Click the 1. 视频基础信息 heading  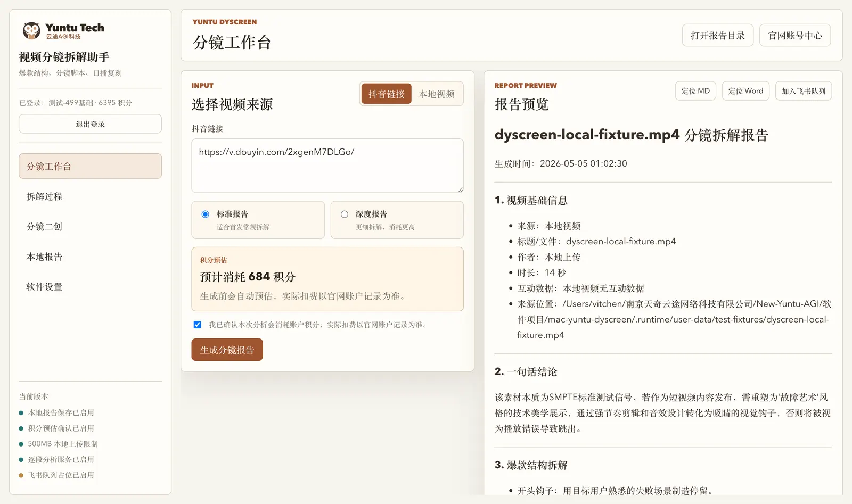[x=531, y=200]
